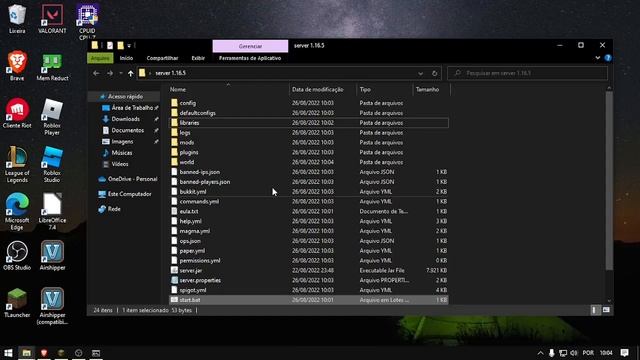
Task: Open the Arquivo menu tab
Action: tap(100, 58)
